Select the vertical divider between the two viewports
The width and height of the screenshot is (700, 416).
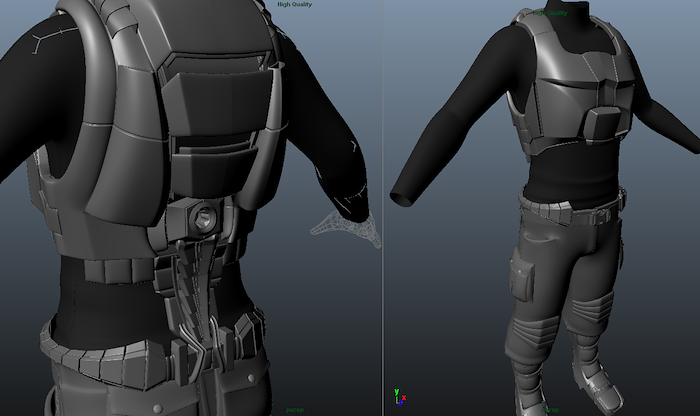pos(382,208)
